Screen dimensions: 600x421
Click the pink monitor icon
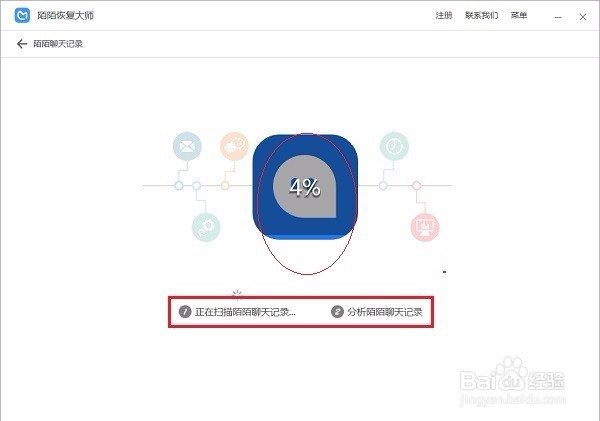pos(425,227)
